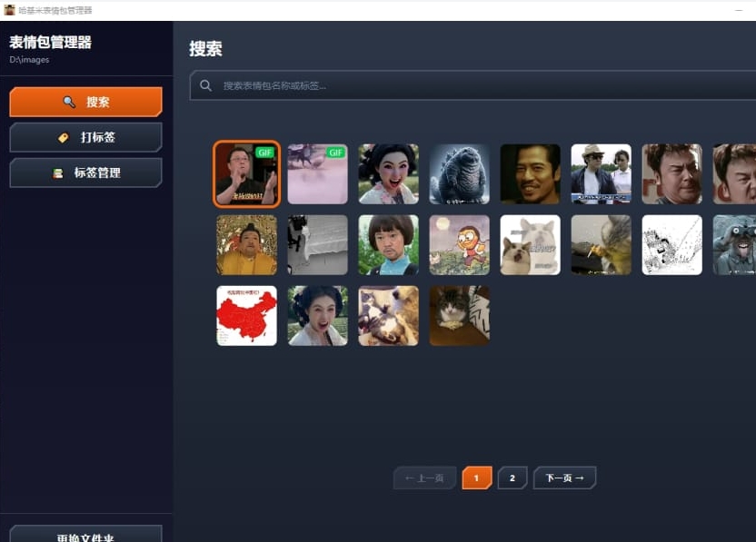Select the black-and-white manga sketch thumbnail
The image size is (756, 542).
point(671,244)
